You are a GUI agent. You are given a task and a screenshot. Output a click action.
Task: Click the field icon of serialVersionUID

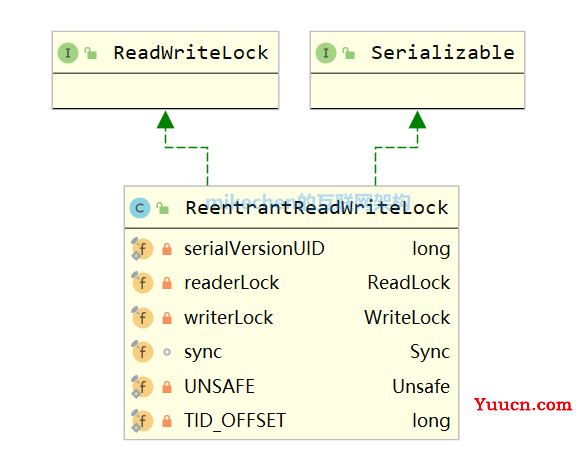pos(142,249)
